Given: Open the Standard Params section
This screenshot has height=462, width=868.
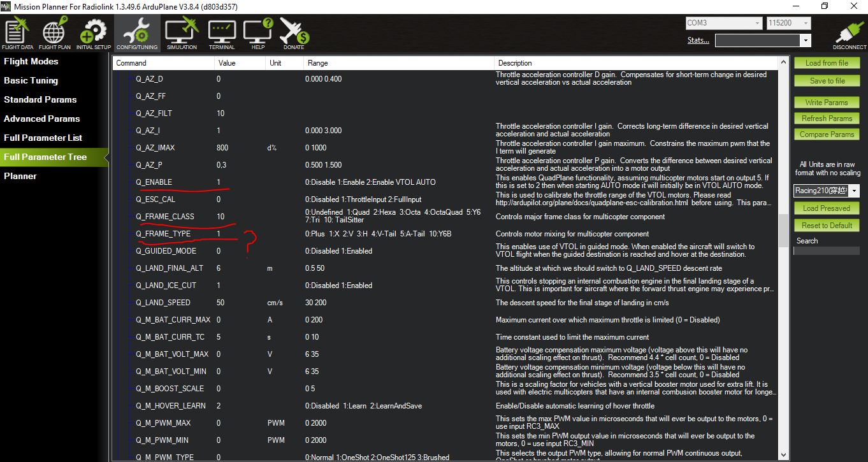Looking at the screenshot, I should coord(40,99).
